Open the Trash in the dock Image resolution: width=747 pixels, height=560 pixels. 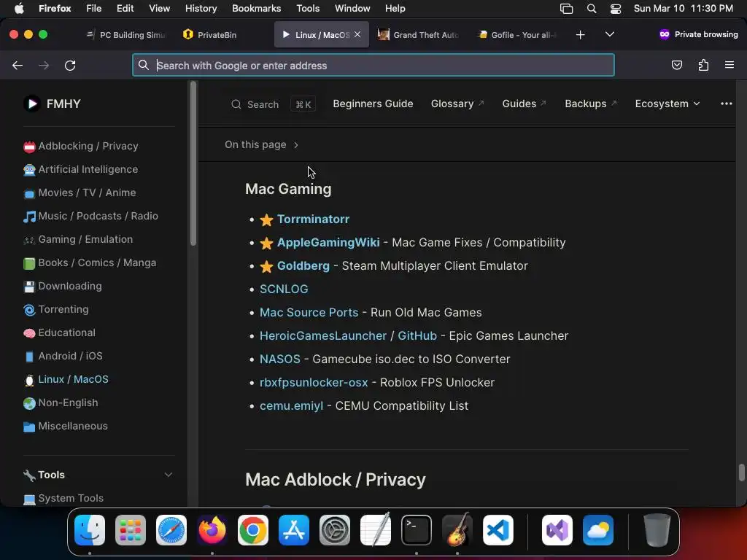[657, 530]
